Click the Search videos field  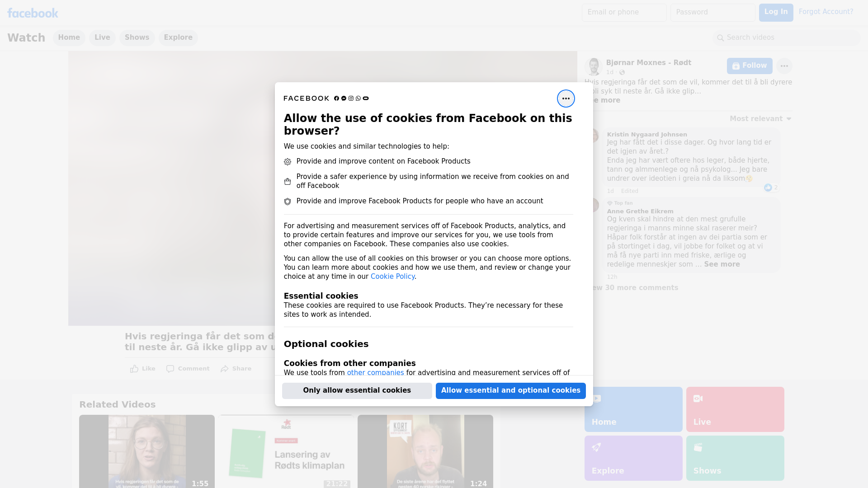787,38
